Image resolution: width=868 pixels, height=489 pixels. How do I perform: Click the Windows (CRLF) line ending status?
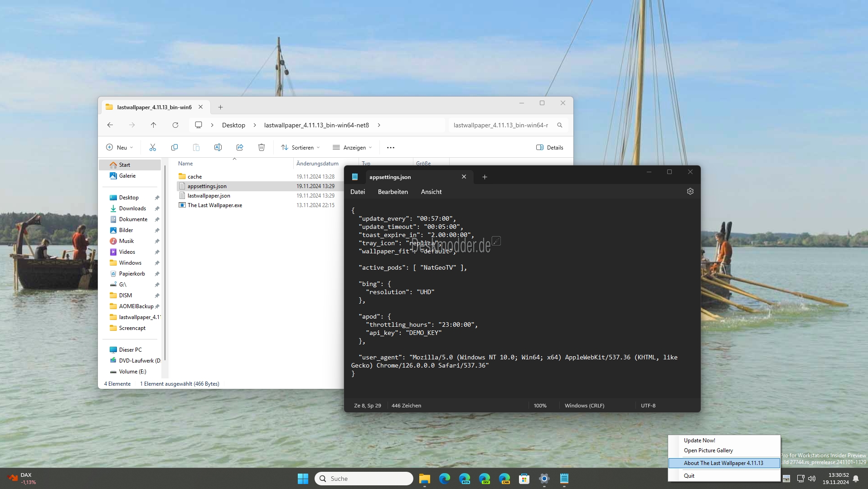click(584, 406)
